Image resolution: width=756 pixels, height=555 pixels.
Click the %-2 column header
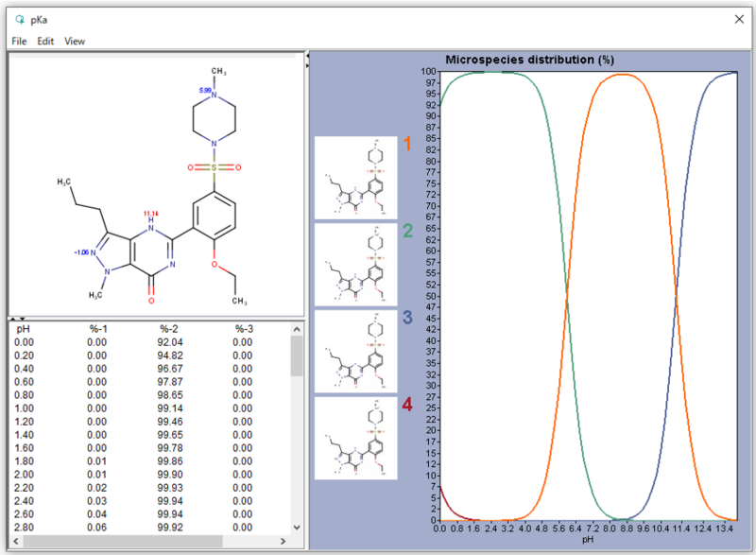tap(169, 329)
